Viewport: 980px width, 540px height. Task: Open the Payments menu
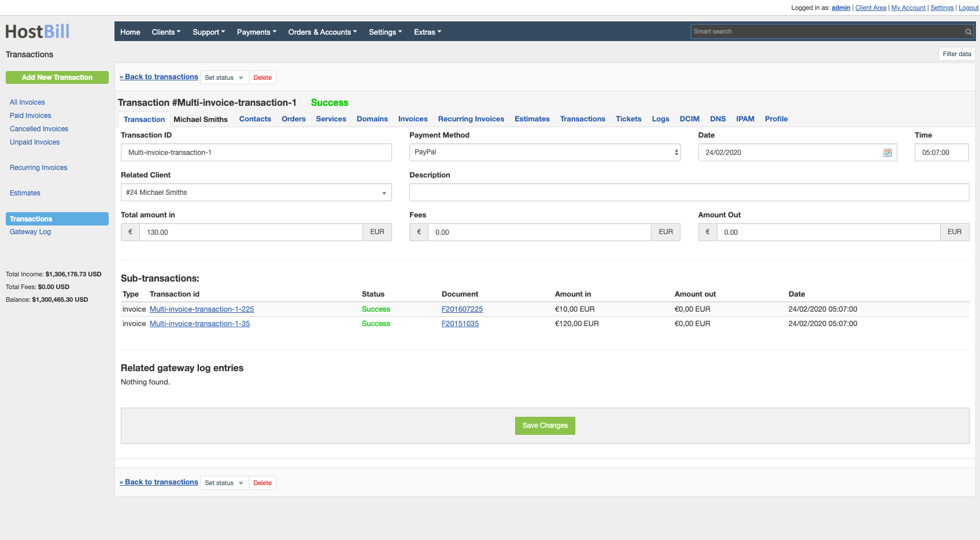point(256,32)
